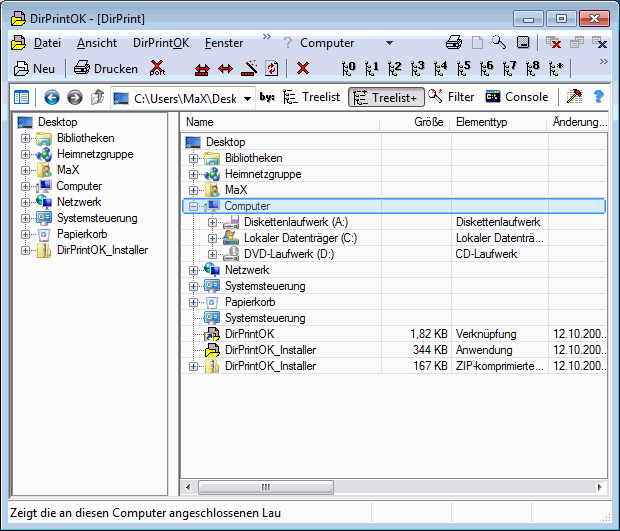Click the refresh page icon with red arrows
Viewport: 620px width, 531px height.
[x=271, y=68]
